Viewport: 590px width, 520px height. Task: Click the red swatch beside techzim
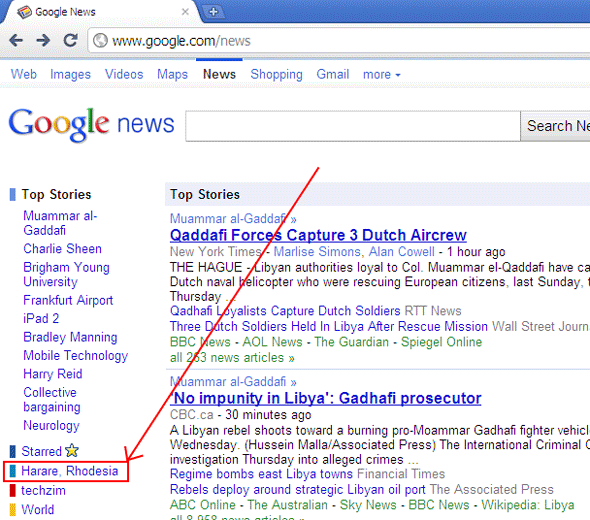[x=12, y=490]
